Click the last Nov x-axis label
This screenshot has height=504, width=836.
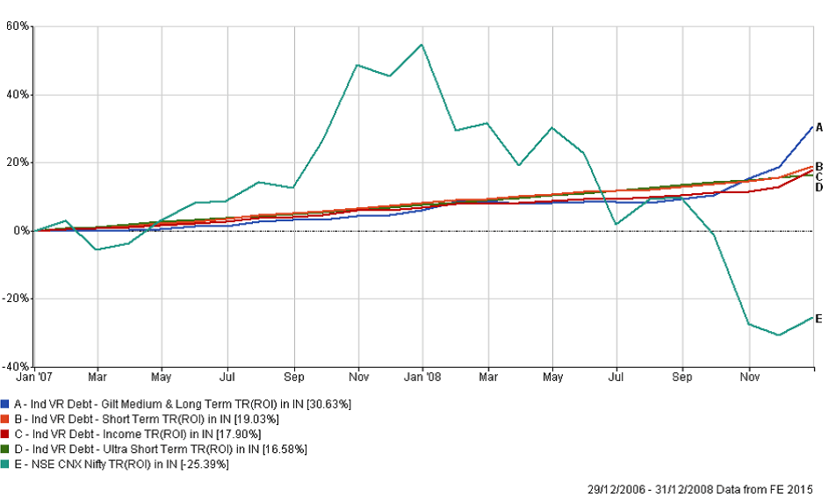point(750,377)
